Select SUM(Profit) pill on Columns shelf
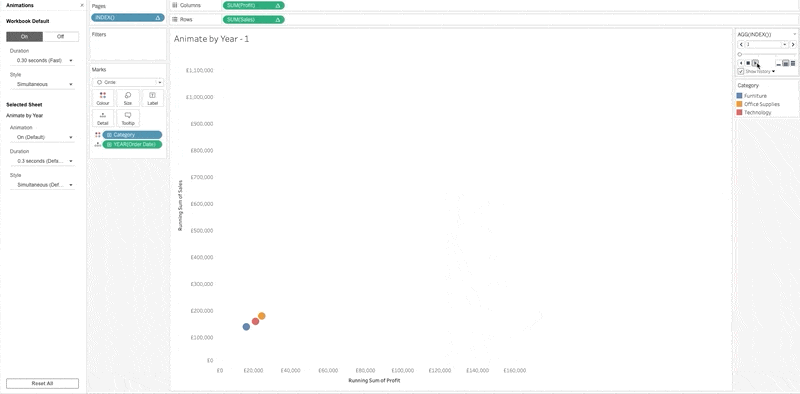This screenshot has height=394, width=800. tap(254, 5)
